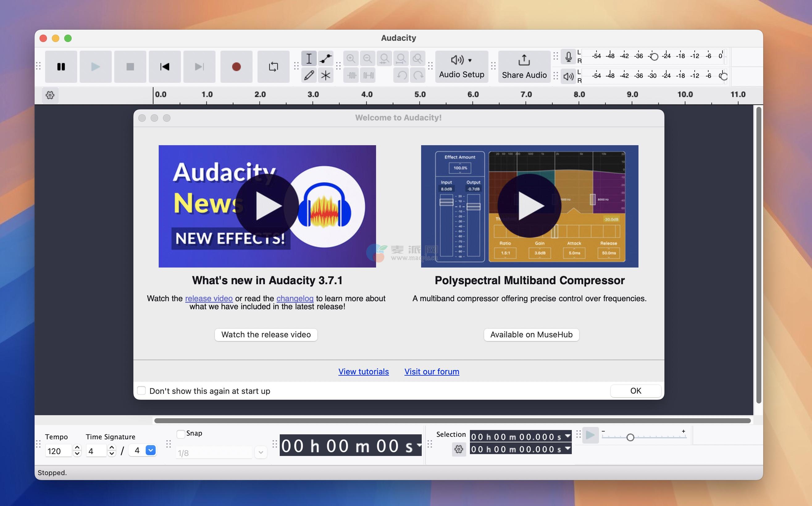Screen dimensions: 812x506
Task: Click the Zoom Out magnifier
Action: (x=367, y=59)
